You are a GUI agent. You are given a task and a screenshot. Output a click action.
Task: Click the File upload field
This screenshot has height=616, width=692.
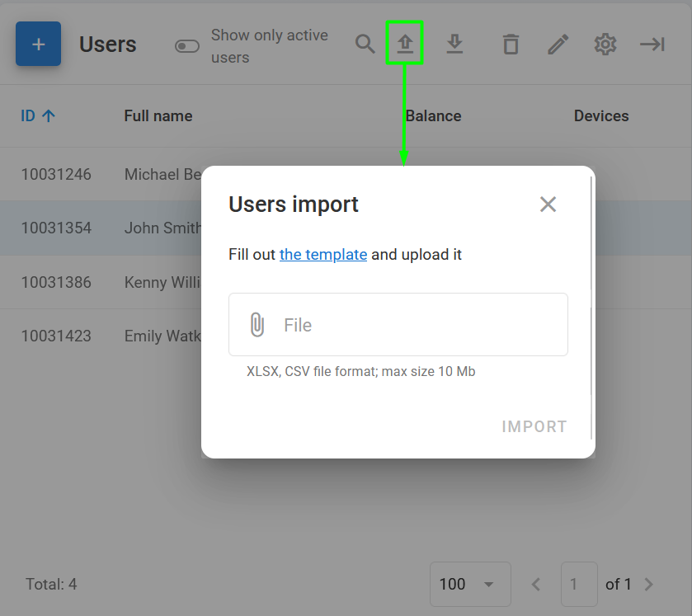[x=398, y=324]
